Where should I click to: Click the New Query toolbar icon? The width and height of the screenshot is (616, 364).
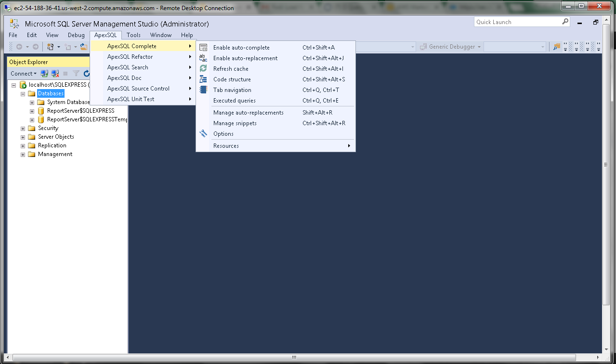click(x=50, y=47)
